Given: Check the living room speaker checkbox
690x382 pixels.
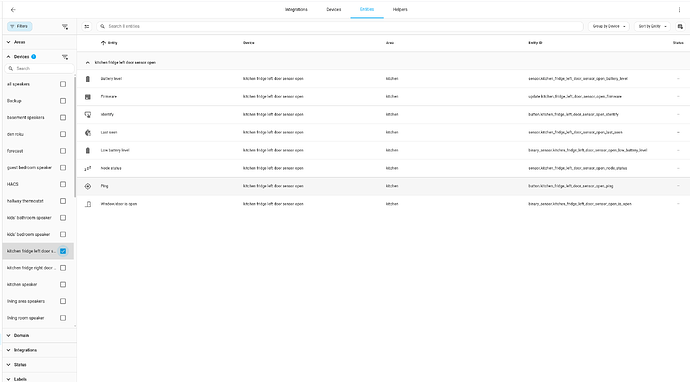Looking at the screenshot, I should pos(63,318).
